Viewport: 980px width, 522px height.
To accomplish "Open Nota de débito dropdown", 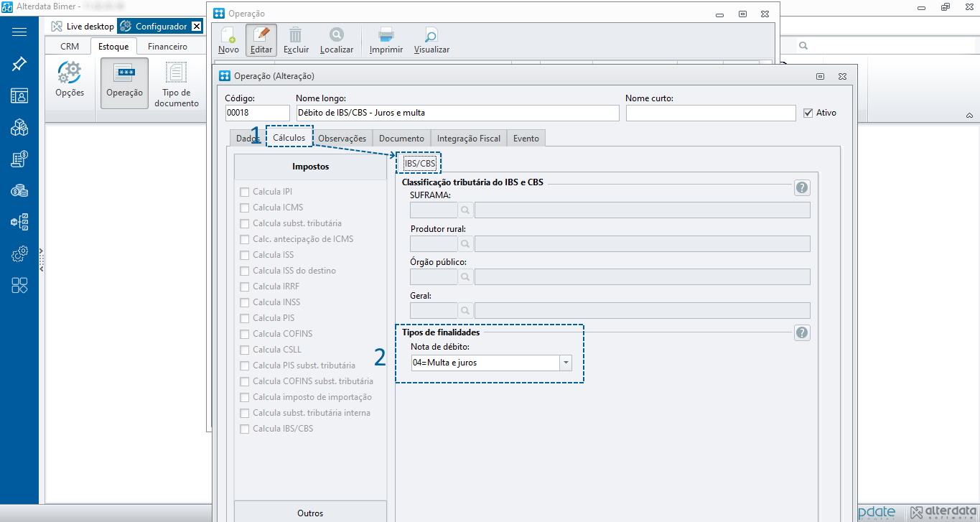I will pyautogui.click(x=566, y=363).
